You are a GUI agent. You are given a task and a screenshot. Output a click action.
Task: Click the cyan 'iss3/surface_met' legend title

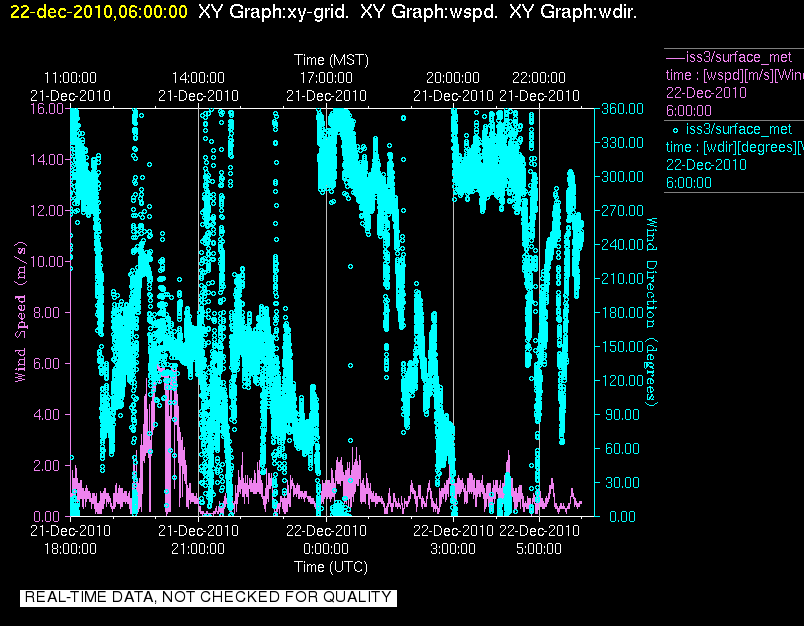(x=739, y=129)
